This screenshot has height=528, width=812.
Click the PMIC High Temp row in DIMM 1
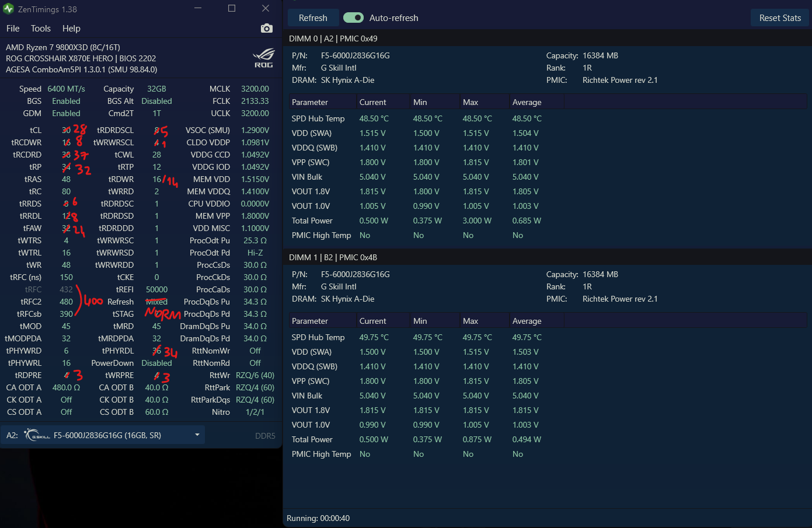[548, 454]
